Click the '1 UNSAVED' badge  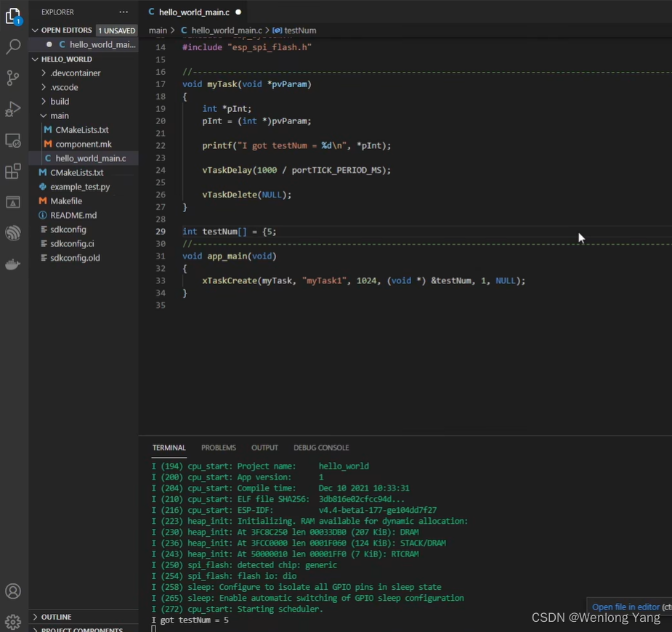click(116, 31)
